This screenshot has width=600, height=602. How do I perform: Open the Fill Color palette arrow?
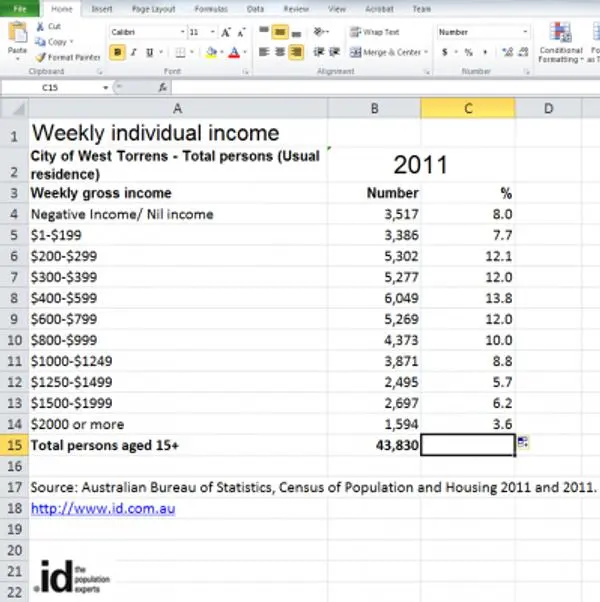coord(221,52)
